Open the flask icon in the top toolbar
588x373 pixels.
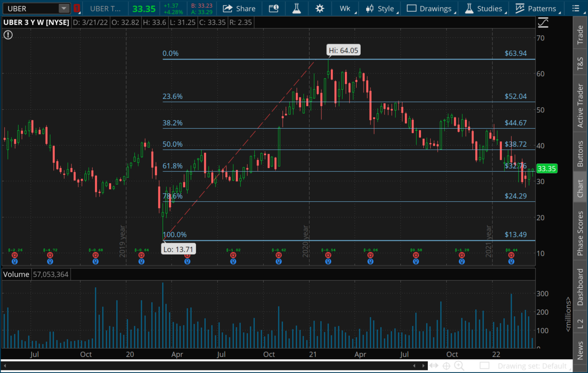click(296, 8)
